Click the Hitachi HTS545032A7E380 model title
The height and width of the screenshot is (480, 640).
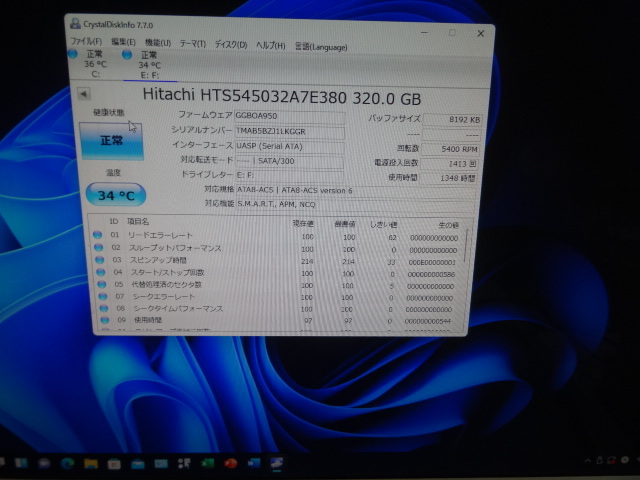click(282, 97)
